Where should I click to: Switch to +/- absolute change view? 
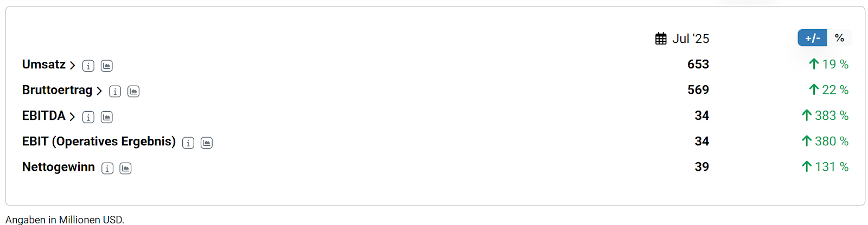[x=812, y=38]
